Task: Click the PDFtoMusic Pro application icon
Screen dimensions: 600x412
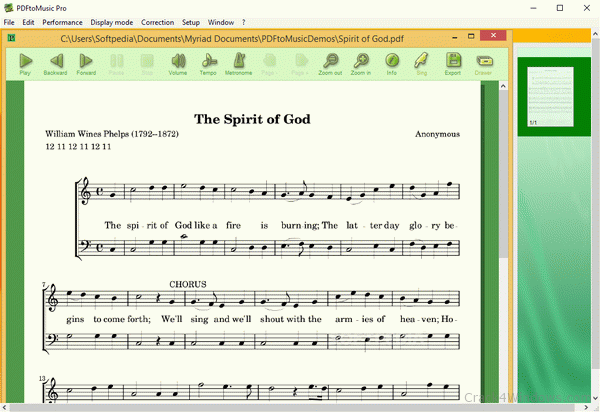Action: pos(8,8)
